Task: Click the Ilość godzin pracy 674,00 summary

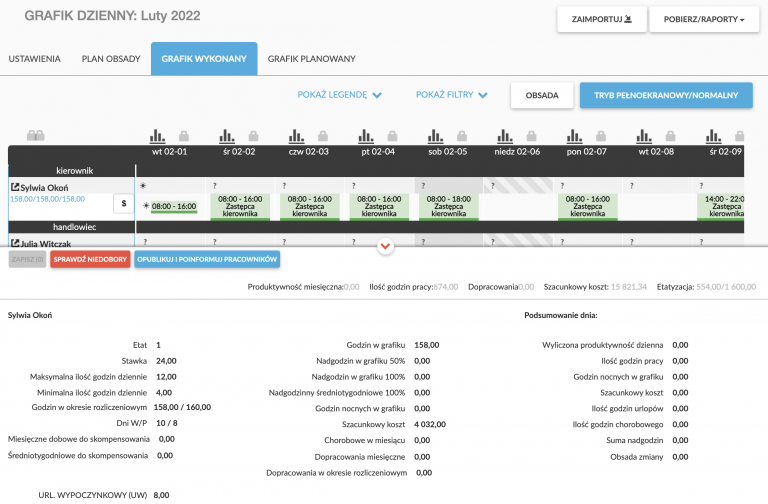Action: [413, 287]
